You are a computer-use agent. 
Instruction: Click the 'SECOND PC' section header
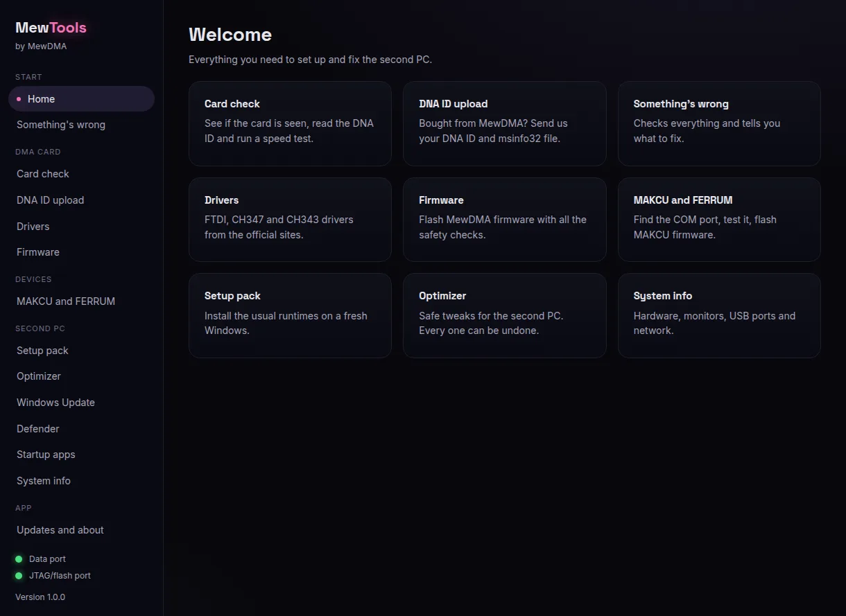pos(40,328)
